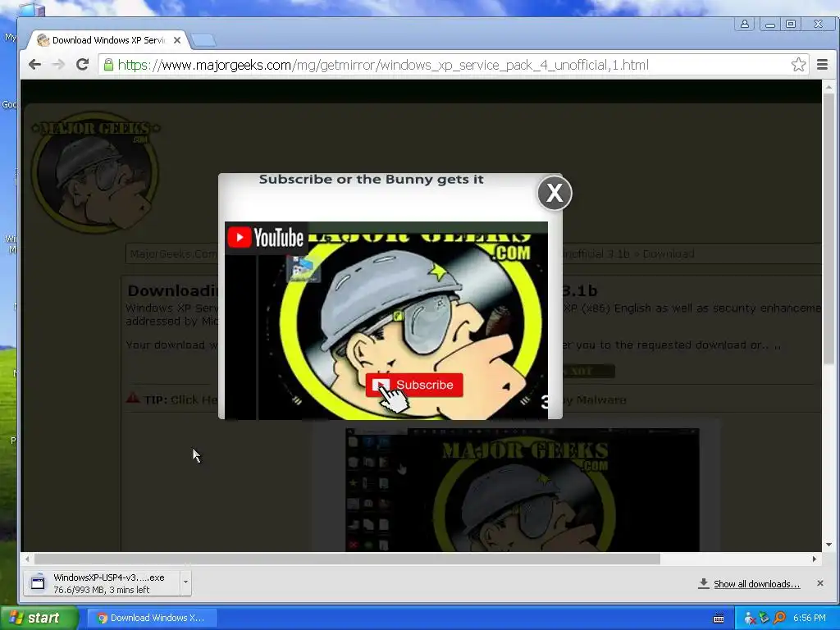
Task: Click the Download breadcrumb text
Action: pyautogui.click(x=669, y=253)
